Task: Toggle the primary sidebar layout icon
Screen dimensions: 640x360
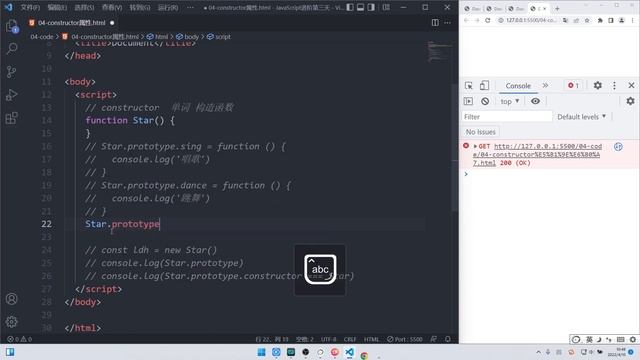Action: point(350,7)
